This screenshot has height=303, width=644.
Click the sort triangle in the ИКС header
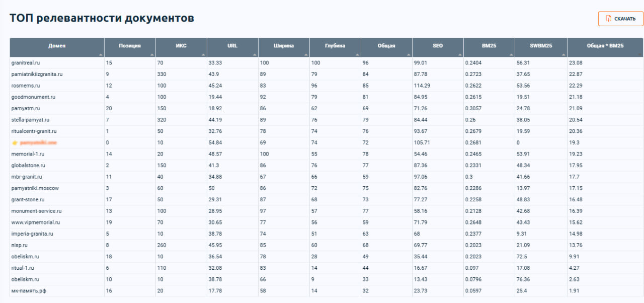203,54
